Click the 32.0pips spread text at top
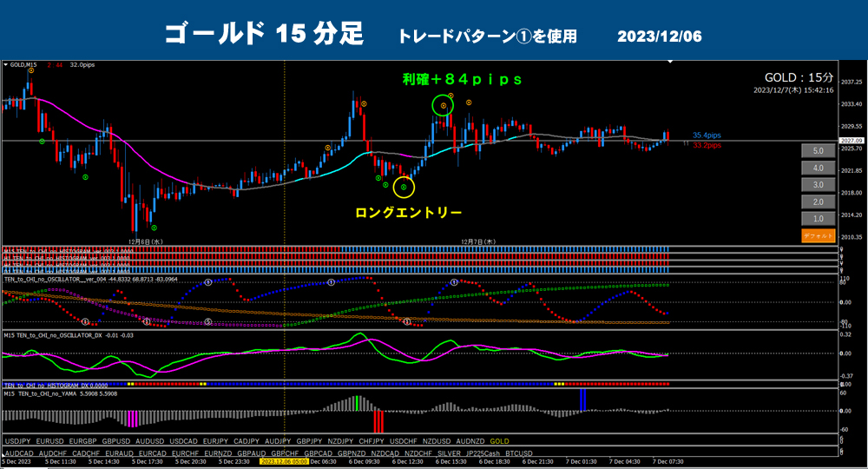The image size is (868, 469). point(82,65)
